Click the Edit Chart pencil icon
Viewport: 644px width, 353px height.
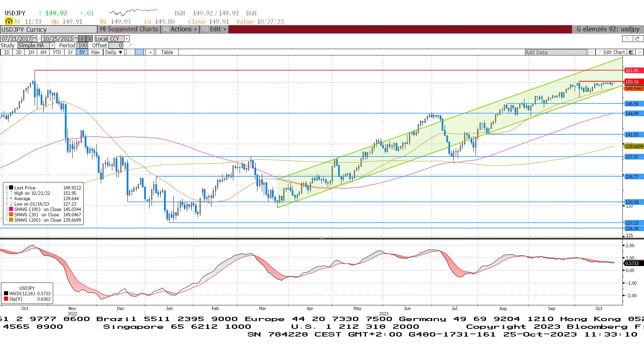(x=600, y=52)
